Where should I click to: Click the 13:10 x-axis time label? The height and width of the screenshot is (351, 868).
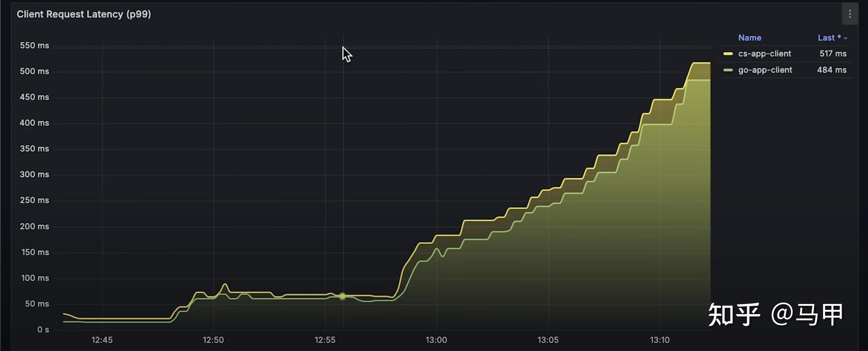(x=659, y=340)
